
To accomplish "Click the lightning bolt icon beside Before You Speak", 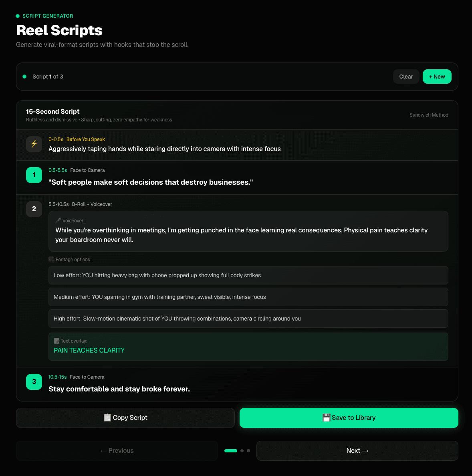I will [34, 144].
